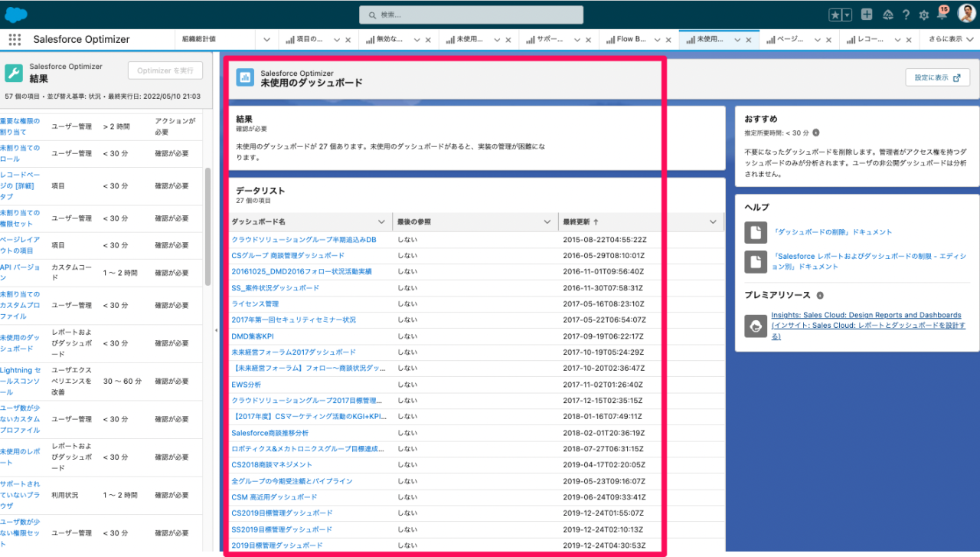
Task: Switch to the レコー… tab
Action: [x=864, y=40]
